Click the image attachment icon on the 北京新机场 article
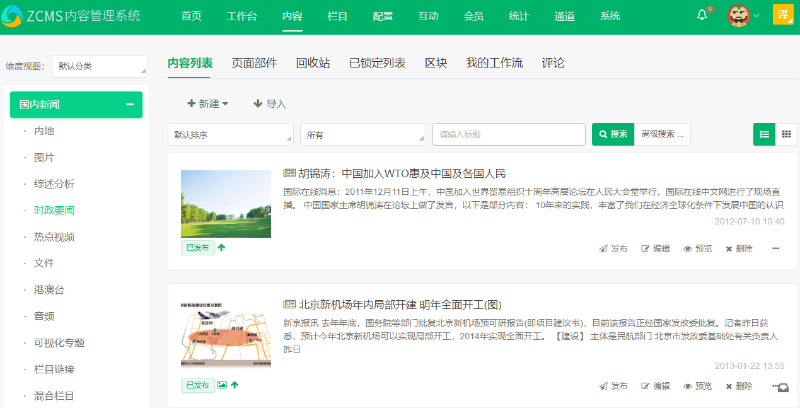Image resolution: width=800 pixels, height=408 pixels. coord(222,385)
